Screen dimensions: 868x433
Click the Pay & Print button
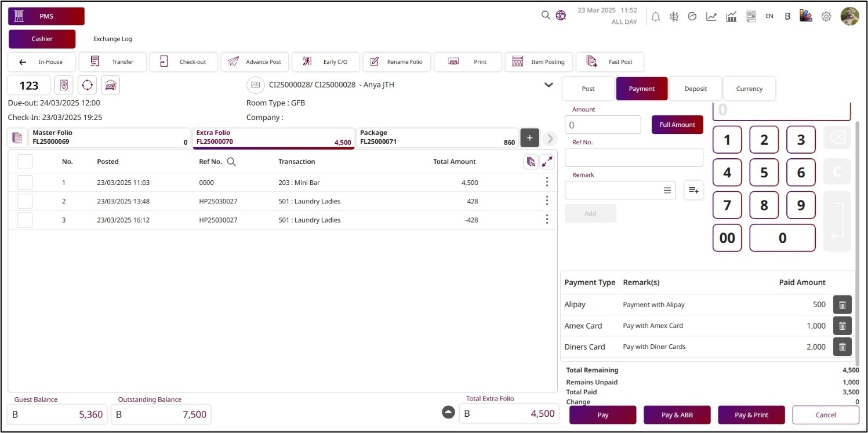[x=751, y=415]
